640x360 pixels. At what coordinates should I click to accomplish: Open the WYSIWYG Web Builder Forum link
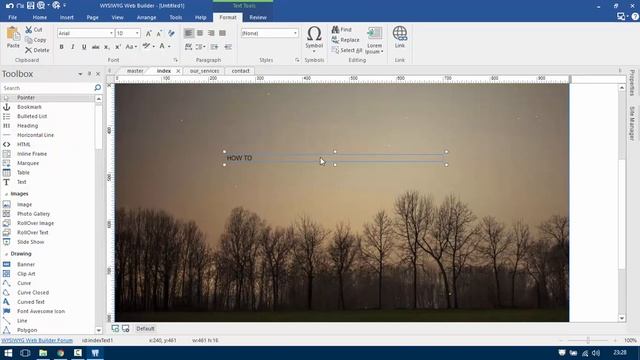point(37,340)
